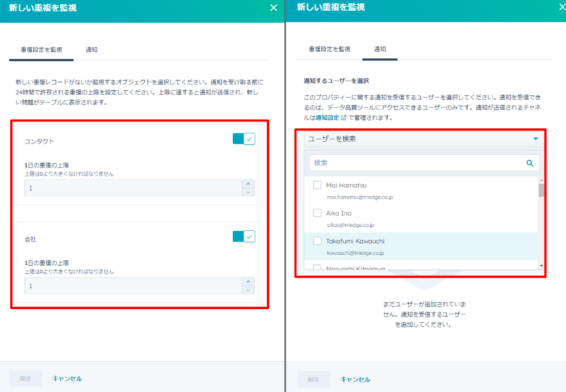Check the Aiko Ino checkbox
Image resolution: width=566 pixels, height=392 pixels.
pos(317,213)
